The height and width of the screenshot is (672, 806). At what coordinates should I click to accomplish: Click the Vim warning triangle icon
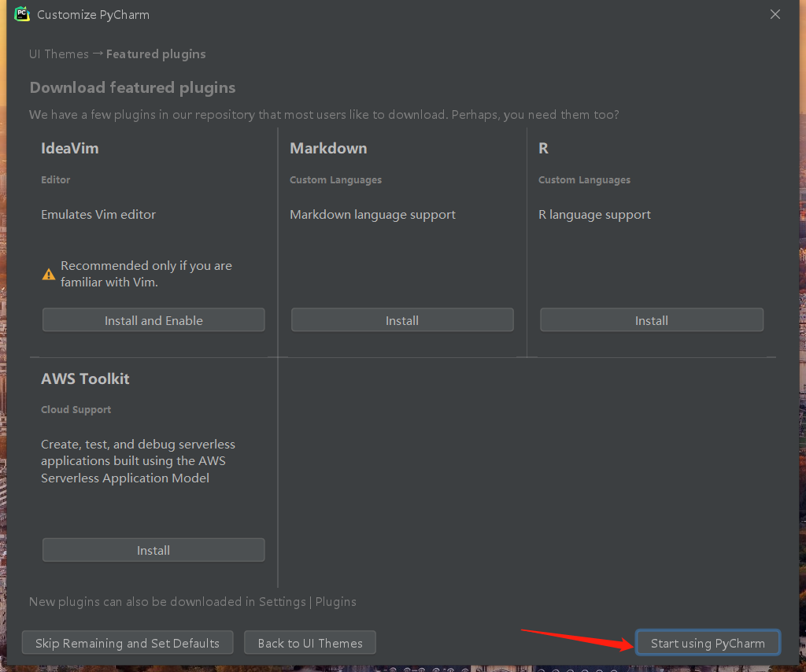pyautogui.click(x=49, y=275)
